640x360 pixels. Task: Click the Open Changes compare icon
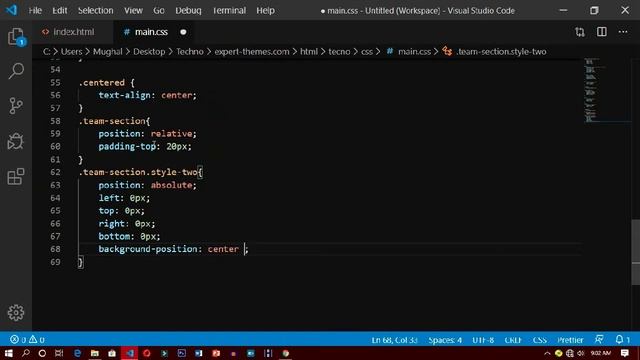(580, 32)
